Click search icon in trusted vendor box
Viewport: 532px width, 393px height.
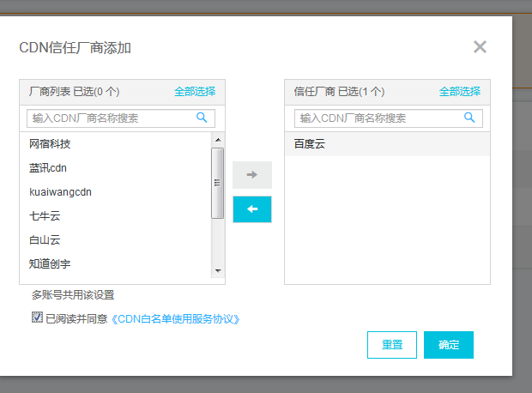coord(469,118)
